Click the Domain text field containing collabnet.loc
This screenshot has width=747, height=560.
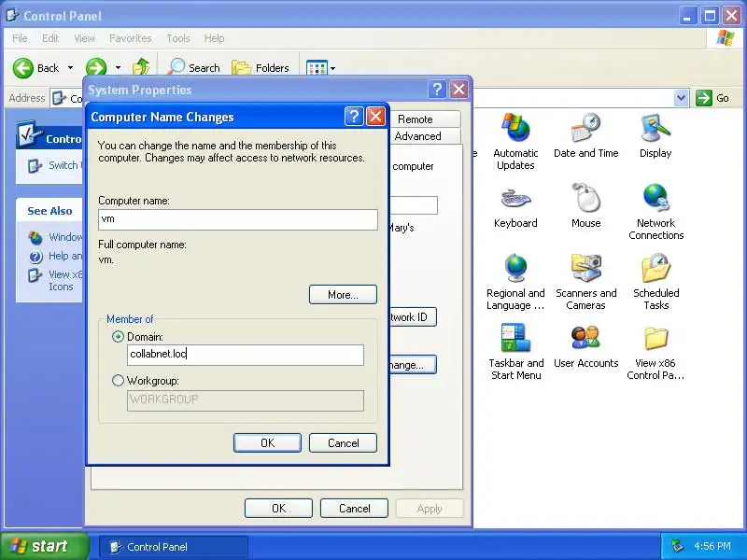(x=246, y=355)
